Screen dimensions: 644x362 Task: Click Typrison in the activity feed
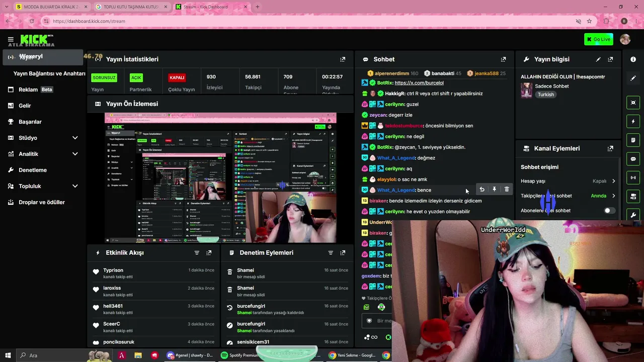[x=113, y=270]
